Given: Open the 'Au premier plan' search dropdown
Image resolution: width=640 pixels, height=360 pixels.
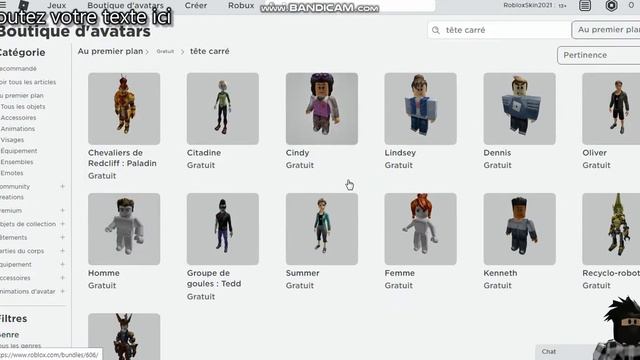Looking at the screenshot, I should 606,30.
